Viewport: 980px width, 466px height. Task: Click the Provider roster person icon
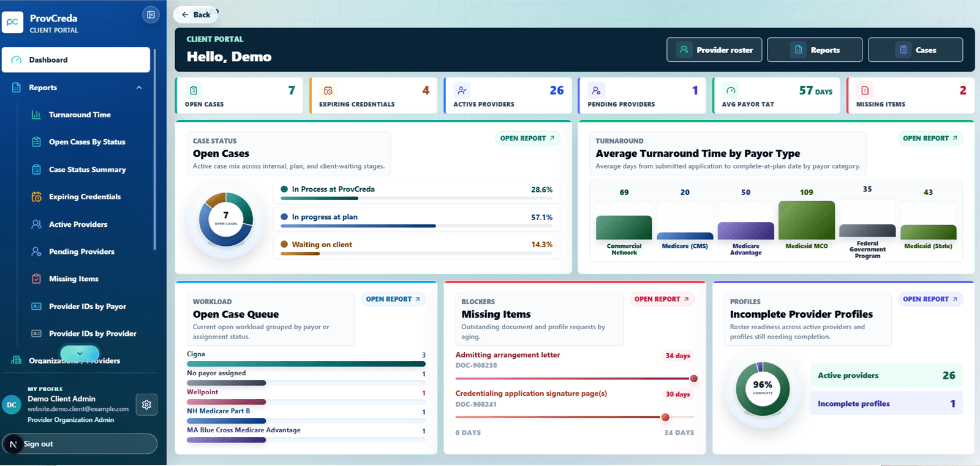684,50
